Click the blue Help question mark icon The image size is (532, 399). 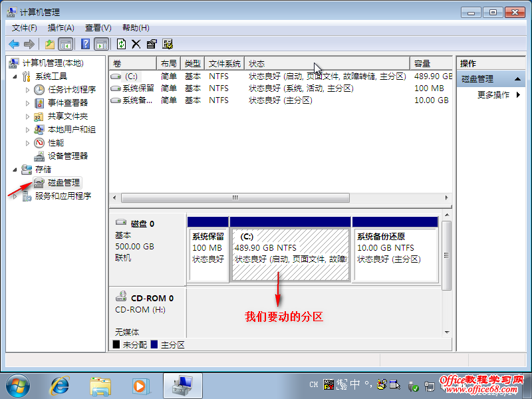click(85, 44)
